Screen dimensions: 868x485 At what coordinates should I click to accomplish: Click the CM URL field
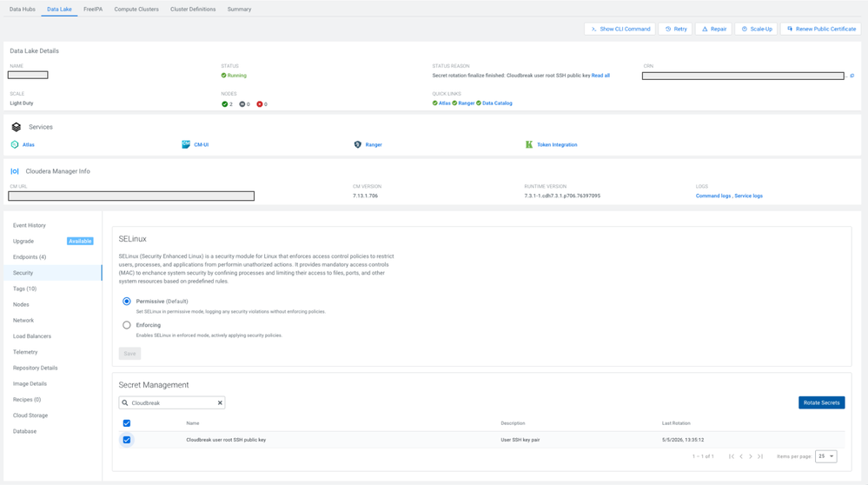tap(131, 196)
